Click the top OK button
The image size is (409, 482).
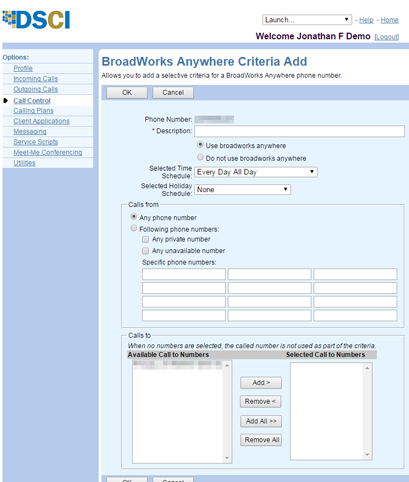(127, 92)
